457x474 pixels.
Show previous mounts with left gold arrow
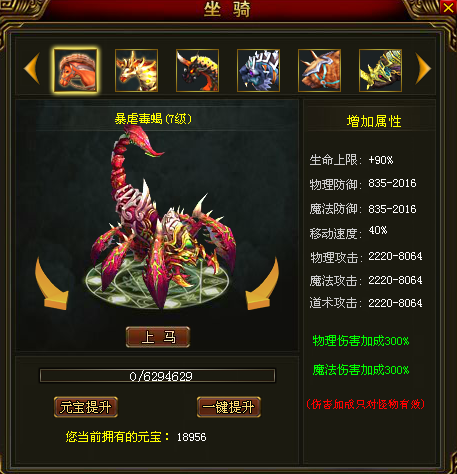pyautogui.click(x=32, y=68)
